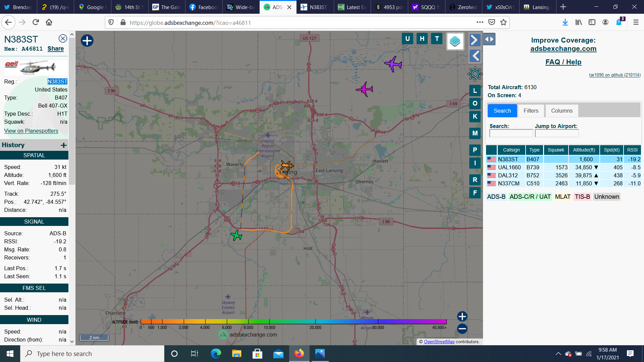644x362 pixels.
Task: Zoom out the map with minus button
Action: pos(462,329)
